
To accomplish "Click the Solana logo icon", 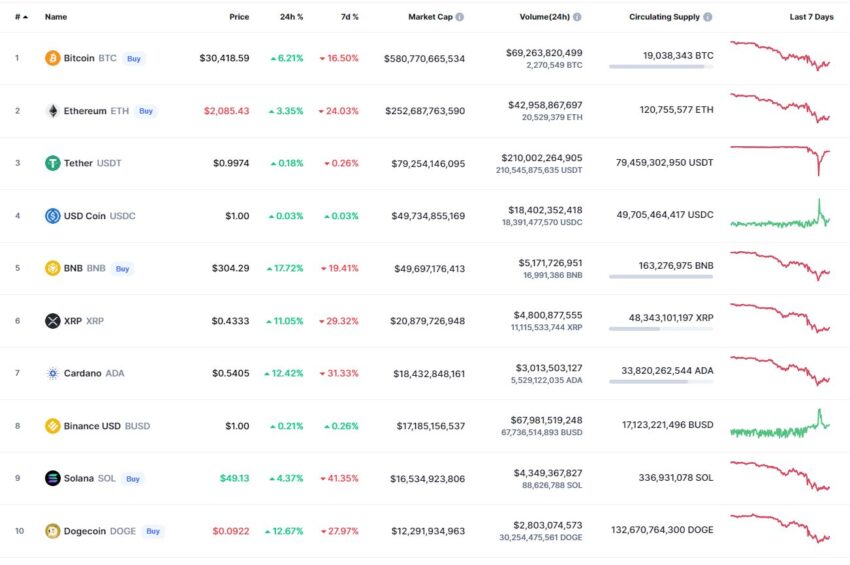I will click(53, 478).
